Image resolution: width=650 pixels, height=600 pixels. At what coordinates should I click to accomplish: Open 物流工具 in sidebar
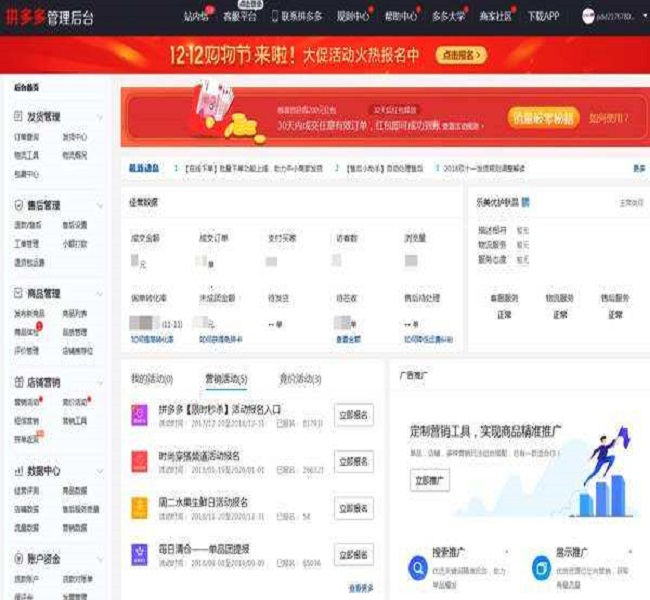27,155
